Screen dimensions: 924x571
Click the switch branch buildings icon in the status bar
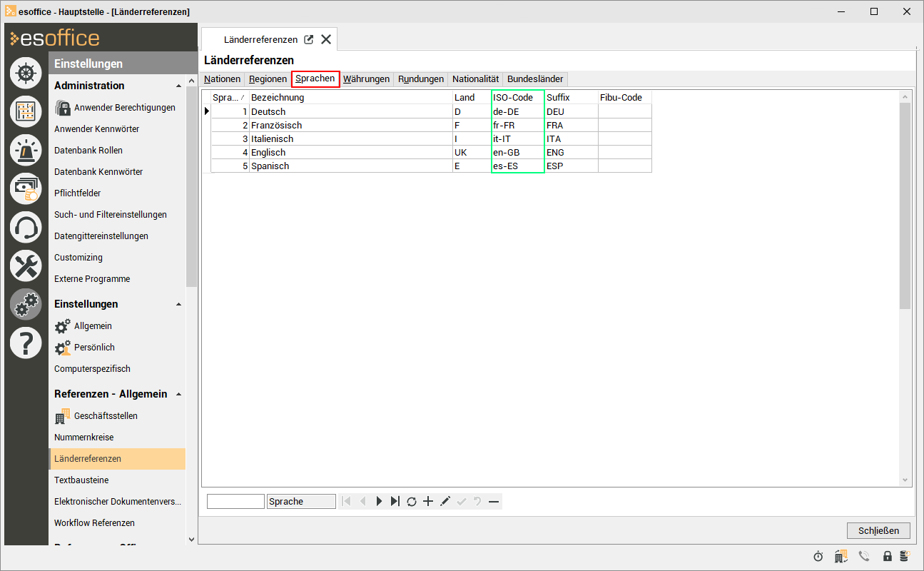pos(841,556)
